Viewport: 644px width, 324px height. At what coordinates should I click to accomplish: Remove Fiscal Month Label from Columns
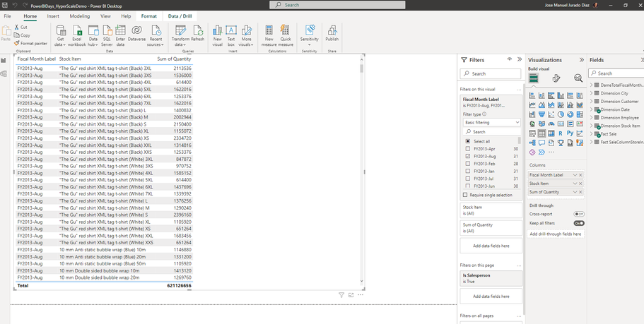pos(580,175)
